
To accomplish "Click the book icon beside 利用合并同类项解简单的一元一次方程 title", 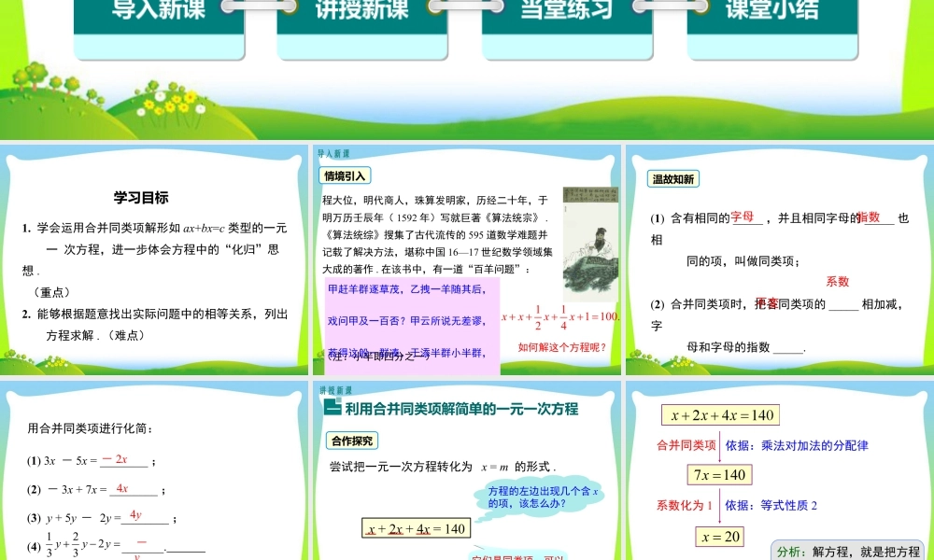I will [333, 405].
